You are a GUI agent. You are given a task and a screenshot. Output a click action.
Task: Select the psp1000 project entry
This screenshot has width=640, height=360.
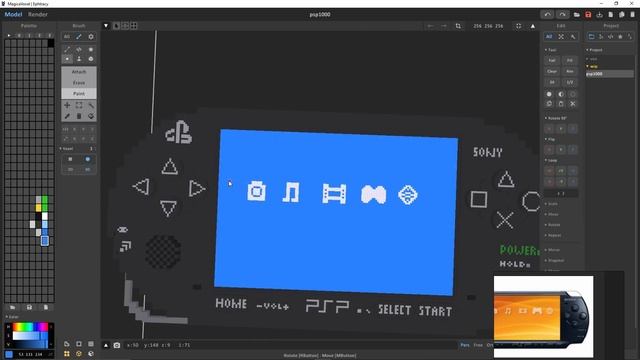[610, 74]
